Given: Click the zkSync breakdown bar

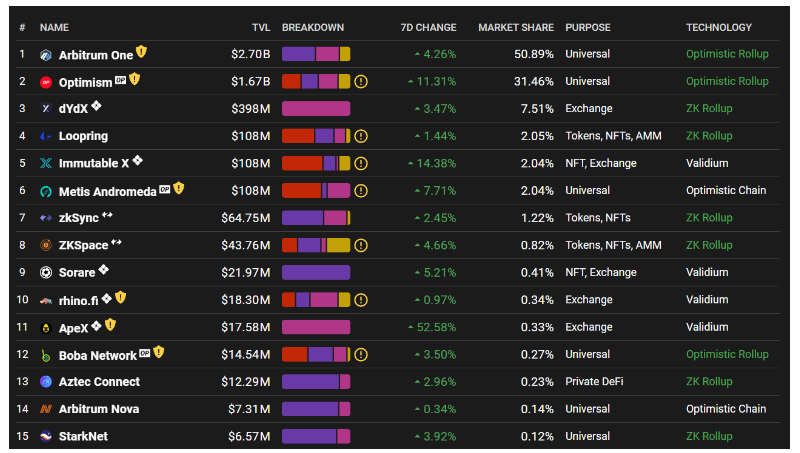Looking at the screenshot, I should [x=316, y=218].
